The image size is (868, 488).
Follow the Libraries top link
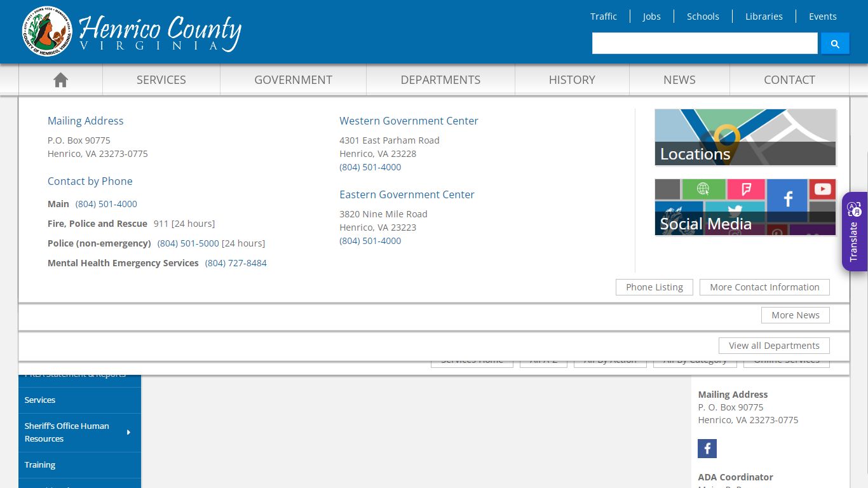[764, 17]
